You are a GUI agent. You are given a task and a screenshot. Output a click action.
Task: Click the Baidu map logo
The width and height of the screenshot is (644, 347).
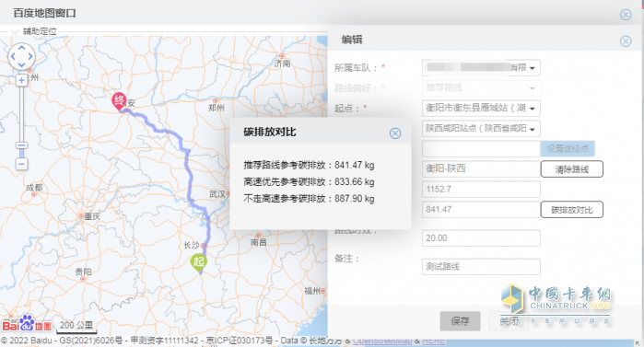tap(27, 324)
